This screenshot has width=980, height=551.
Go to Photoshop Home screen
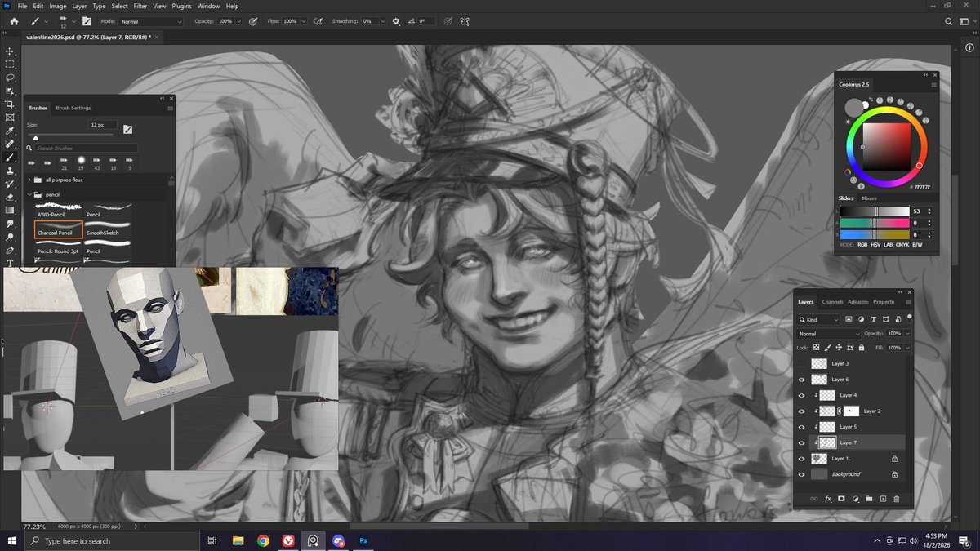click(14, 21)
